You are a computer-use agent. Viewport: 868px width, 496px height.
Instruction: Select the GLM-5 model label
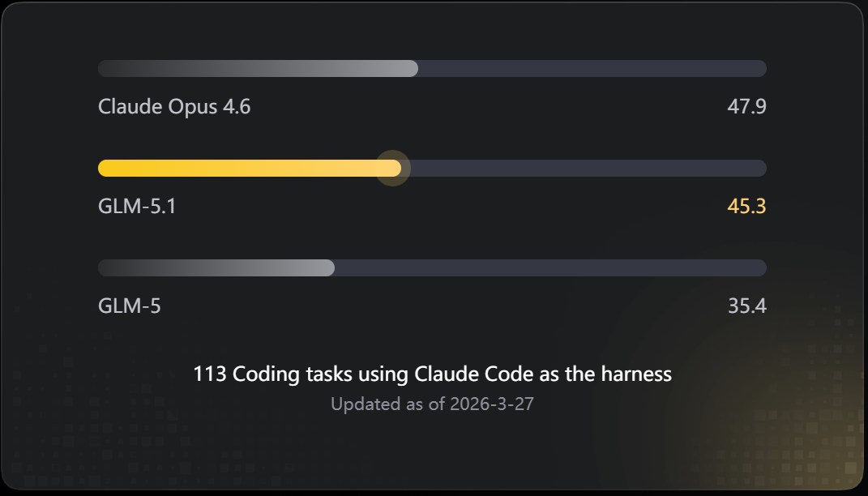(x=130, y=306)
